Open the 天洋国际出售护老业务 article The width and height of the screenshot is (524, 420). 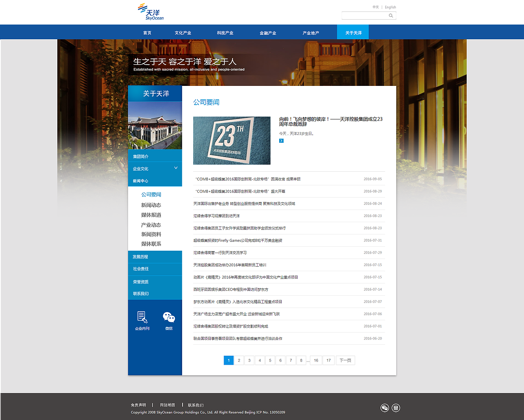(x=244, y=204)
